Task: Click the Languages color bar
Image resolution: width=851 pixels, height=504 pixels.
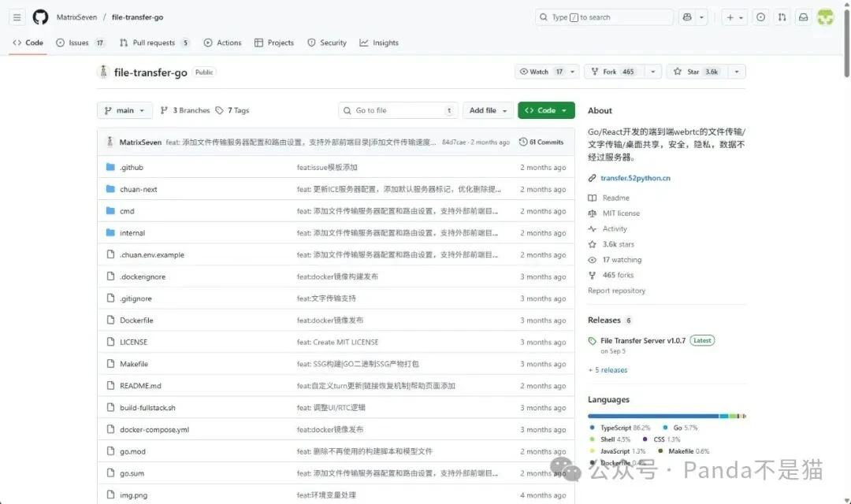Action: pos(666,416)
